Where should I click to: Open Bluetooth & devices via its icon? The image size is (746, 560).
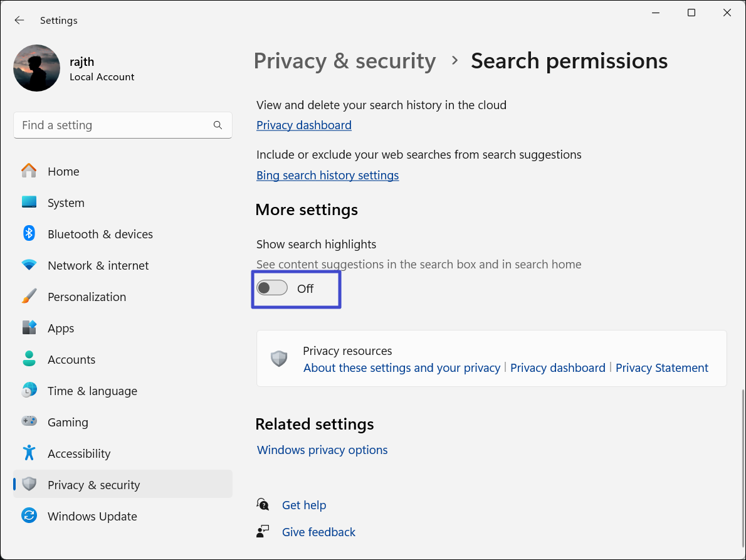(29, 234)
